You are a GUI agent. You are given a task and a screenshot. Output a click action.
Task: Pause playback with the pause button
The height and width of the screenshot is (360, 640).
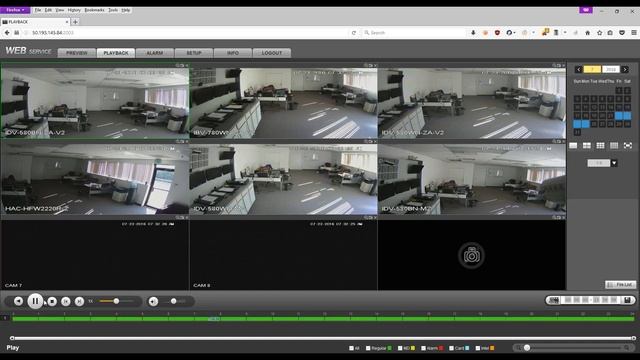click(35, 301)
